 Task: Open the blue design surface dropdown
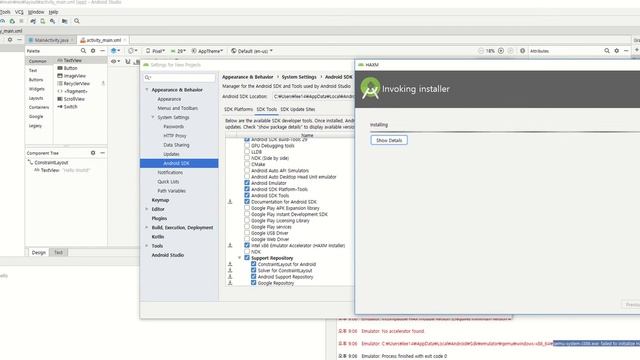pos(116,51)
